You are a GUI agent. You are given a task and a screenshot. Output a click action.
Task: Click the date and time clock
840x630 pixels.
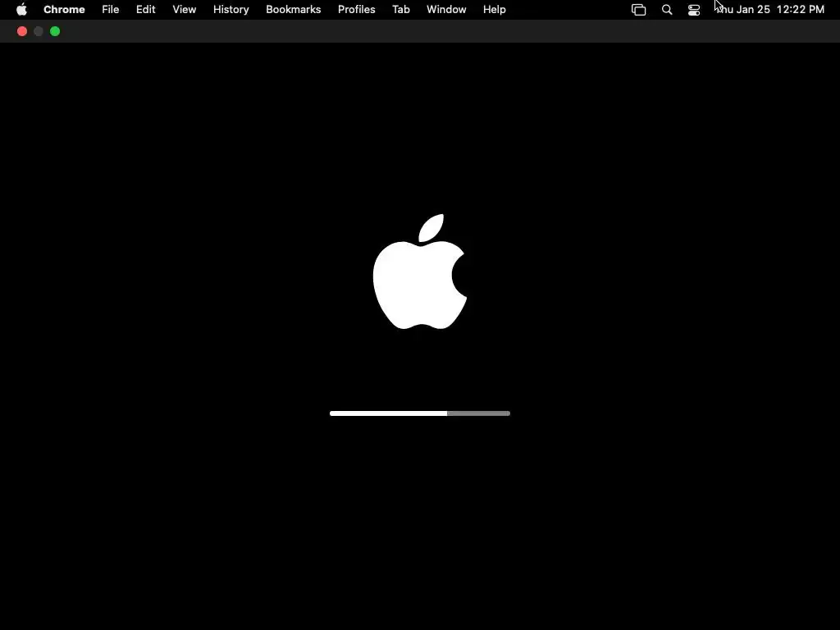pos(769,10)
